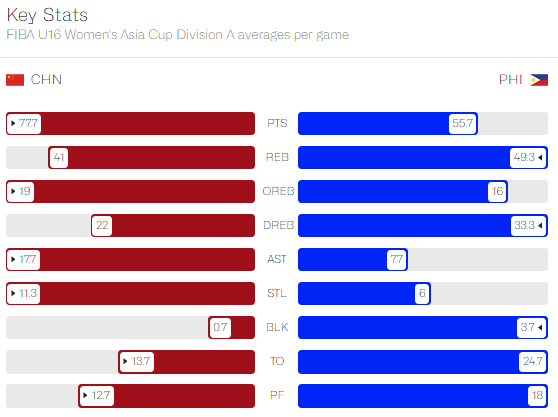The height and width of the screenshot is (417, 558).
Task: Click the arrow beside CHN 77.7 points
Action: click(x=13, y=123)
